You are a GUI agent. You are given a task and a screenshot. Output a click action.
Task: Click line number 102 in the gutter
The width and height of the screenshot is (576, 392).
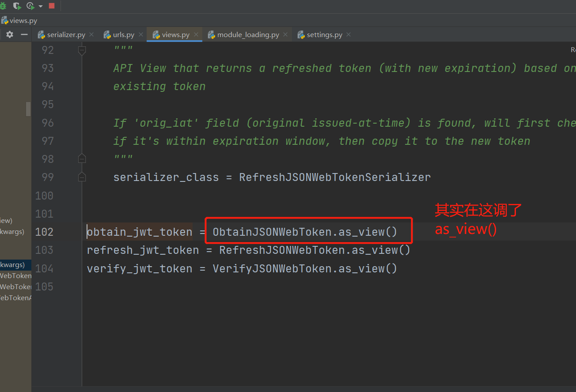pos(44,232)
